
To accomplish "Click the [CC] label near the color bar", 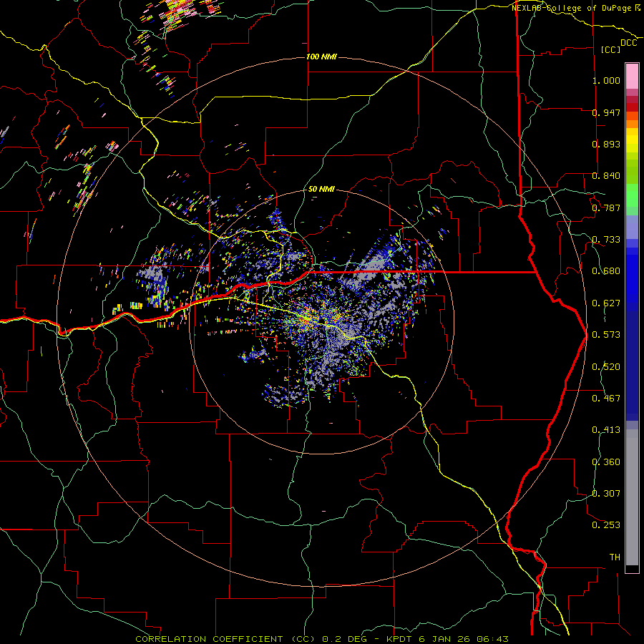I will [611, 49].
